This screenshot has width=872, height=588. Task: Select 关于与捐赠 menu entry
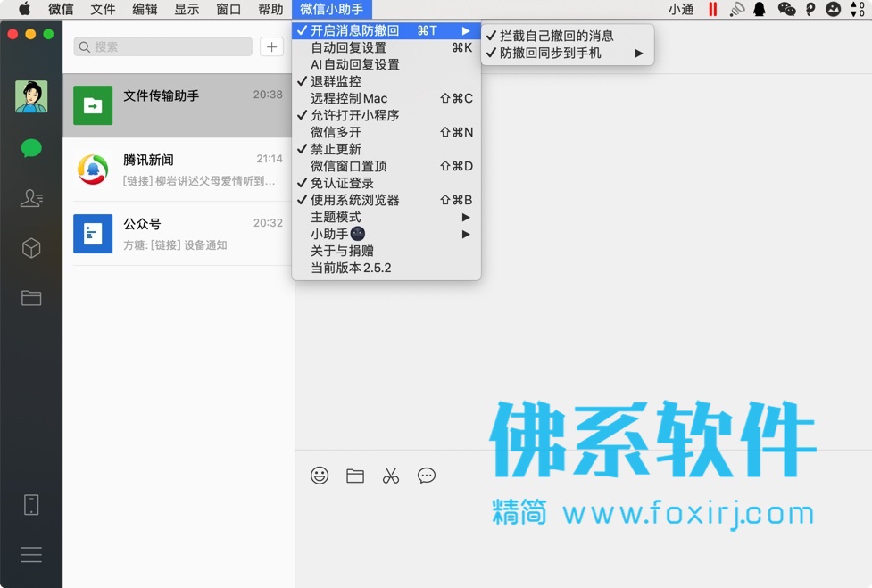386,251
